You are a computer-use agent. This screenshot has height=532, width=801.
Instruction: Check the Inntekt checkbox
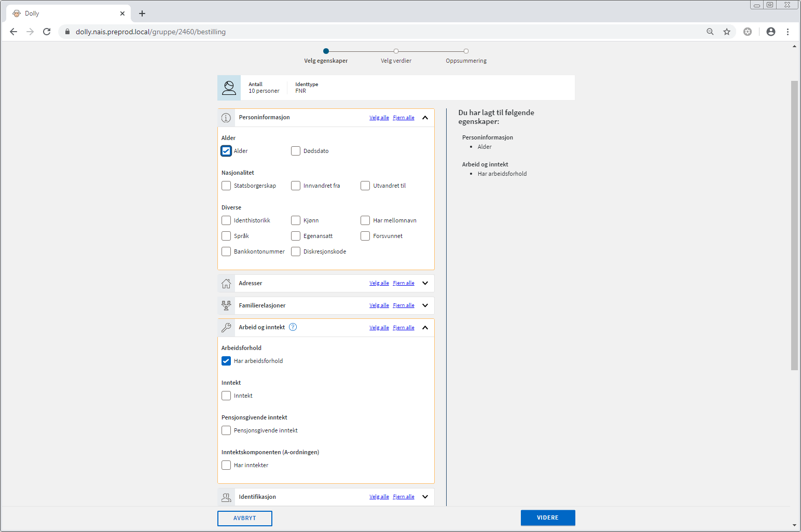(x=226, y=396)
